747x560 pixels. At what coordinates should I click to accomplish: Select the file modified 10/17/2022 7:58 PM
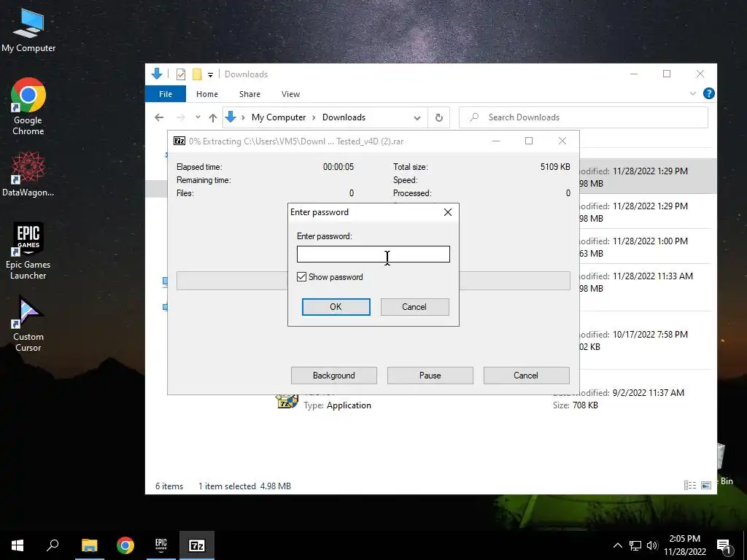(x=648, y=341)
